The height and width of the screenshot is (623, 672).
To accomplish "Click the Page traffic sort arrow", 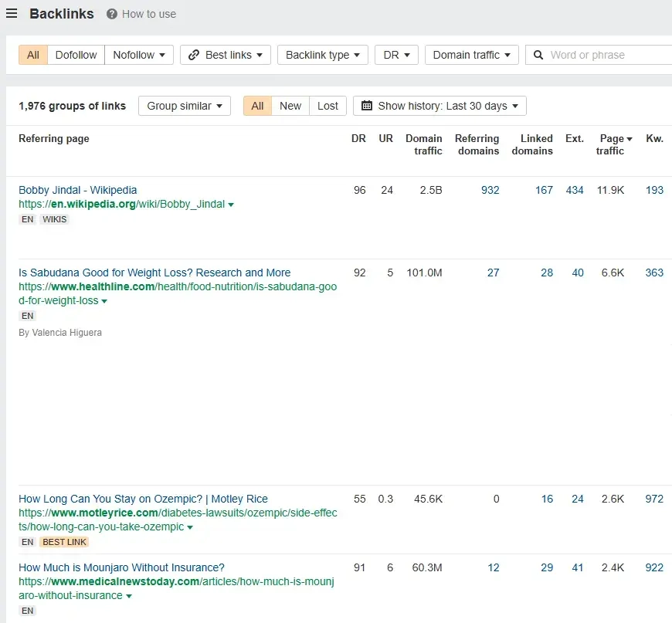I will coord(630,139).
